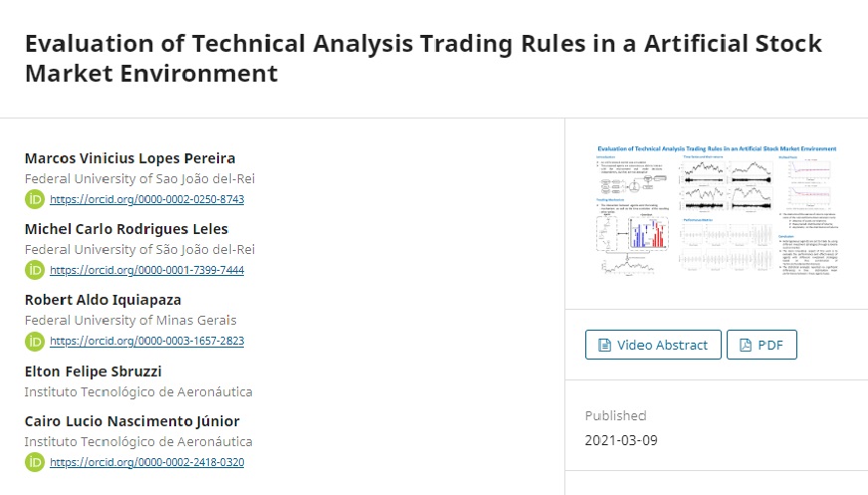This screenshot has height=495, width=868.
Task: Click the PDF file icon
Action: click(745, 346)
